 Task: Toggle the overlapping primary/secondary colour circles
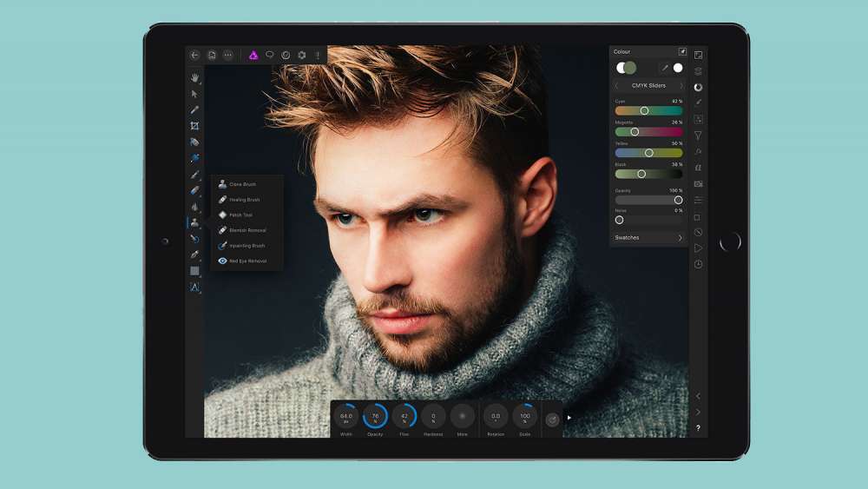coord(626,68)
